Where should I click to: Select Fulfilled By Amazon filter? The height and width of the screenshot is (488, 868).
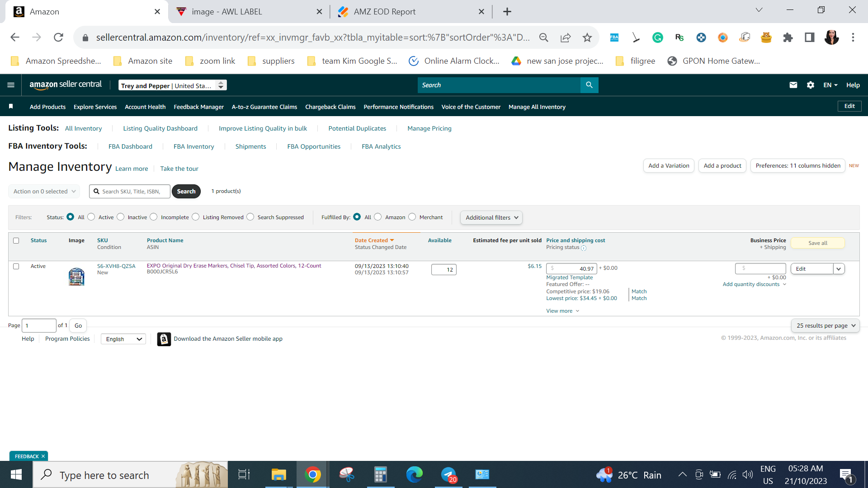[378, 217]
